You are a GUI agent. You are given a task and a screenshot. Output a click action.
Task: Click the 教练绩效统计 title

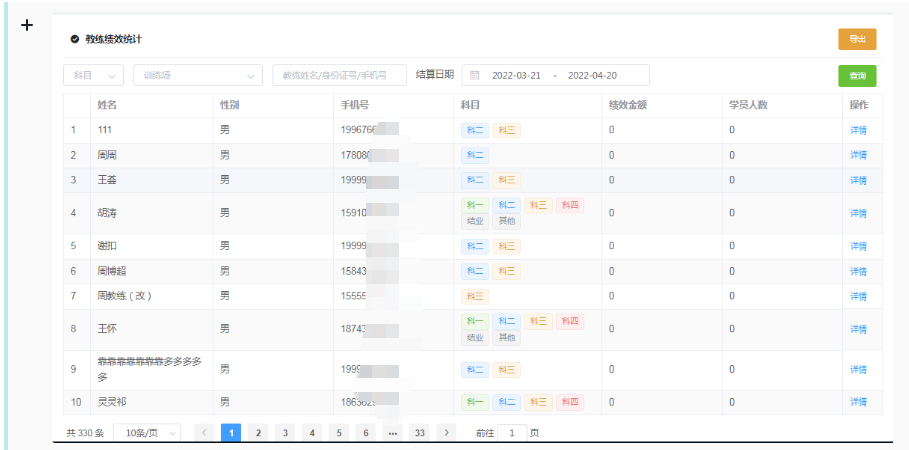pyautogui.click(x=114, y=39)
